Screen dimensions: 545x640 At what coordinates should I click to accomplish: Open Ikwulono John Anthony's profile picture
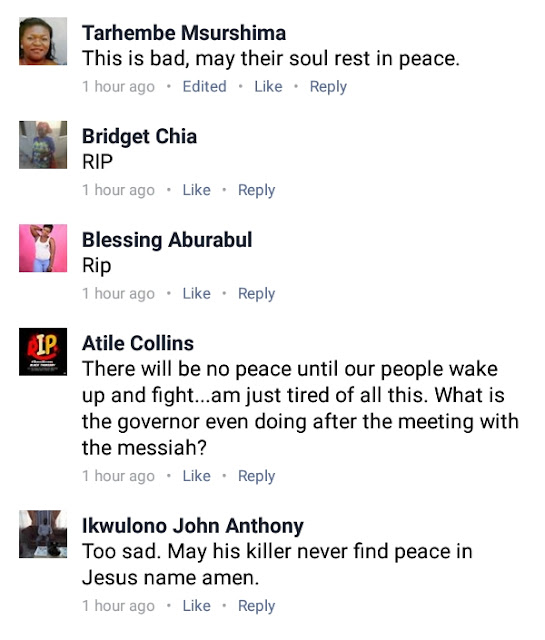click(43, 534)
